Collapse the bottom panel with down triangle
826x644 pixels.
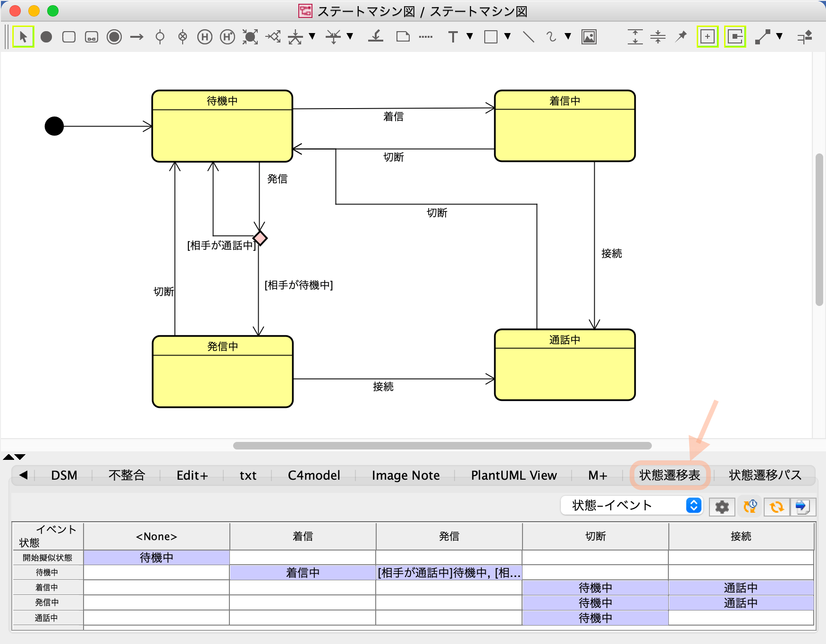[x=20, y=457]
